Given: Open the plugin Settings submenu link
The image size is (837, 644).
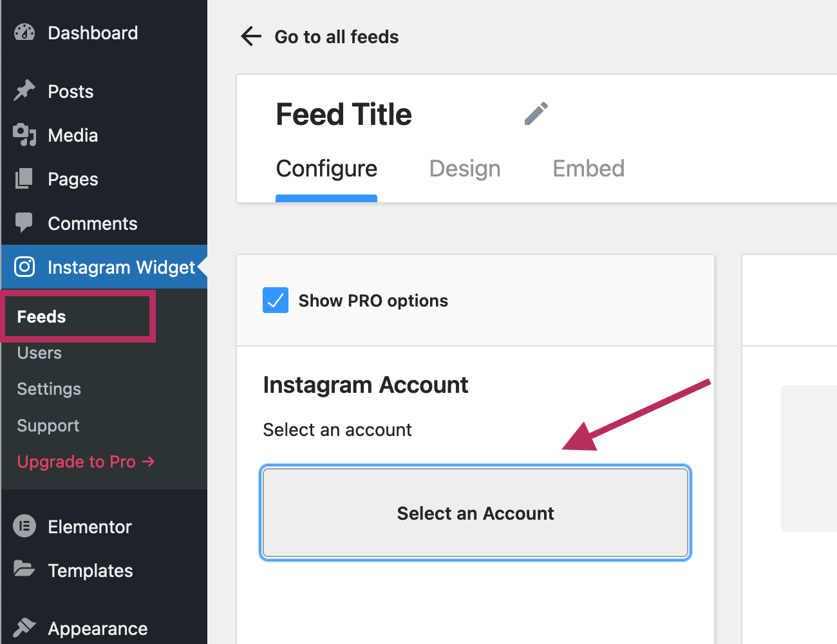Looking at the screenshot, I should [x=49, y=389].
